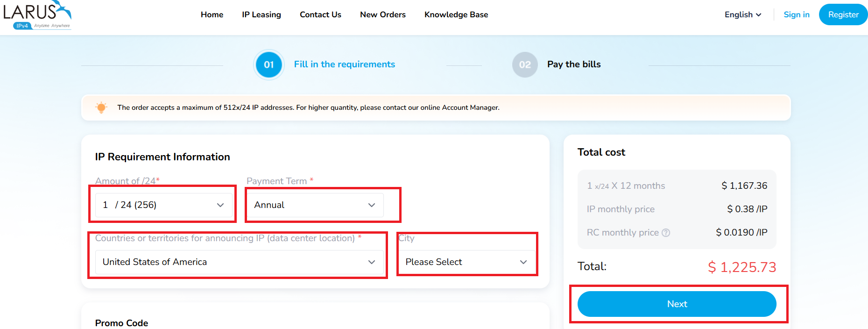Click the lightbulb notice icon
Image resolution: width=868 pixels, height=329 pixels.
[101, 107]
